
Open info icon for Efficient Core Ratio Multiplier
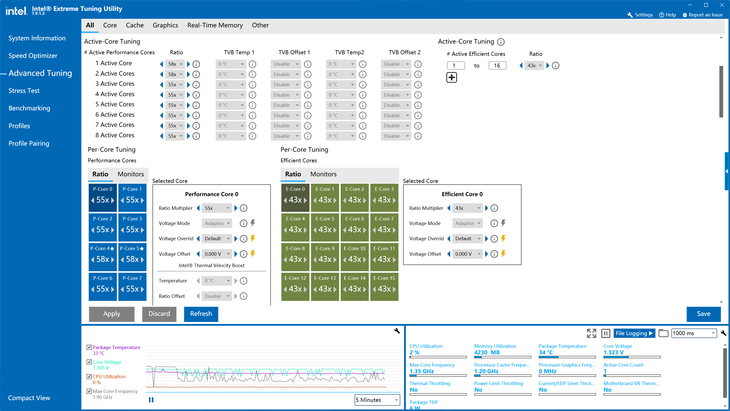tap(494, 208)
